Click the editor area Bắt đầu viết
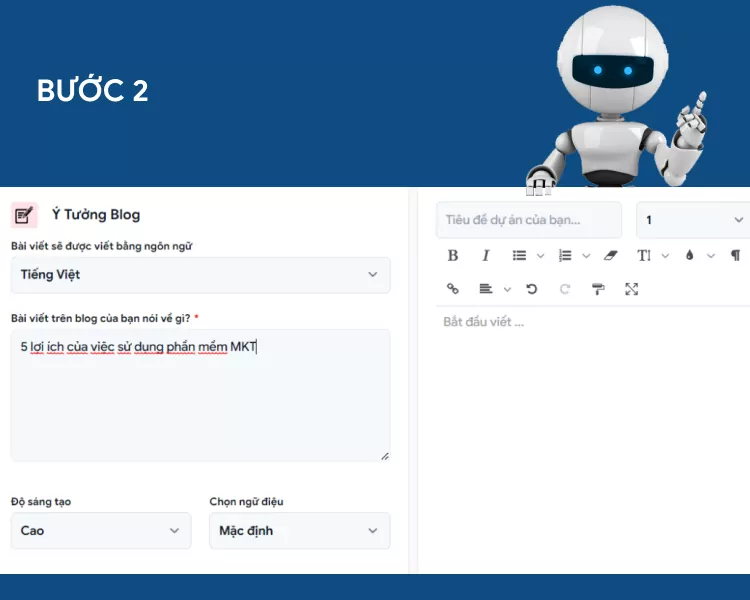Image resolution: width=750 pixels, height=600 pixels. click(484, 322)
